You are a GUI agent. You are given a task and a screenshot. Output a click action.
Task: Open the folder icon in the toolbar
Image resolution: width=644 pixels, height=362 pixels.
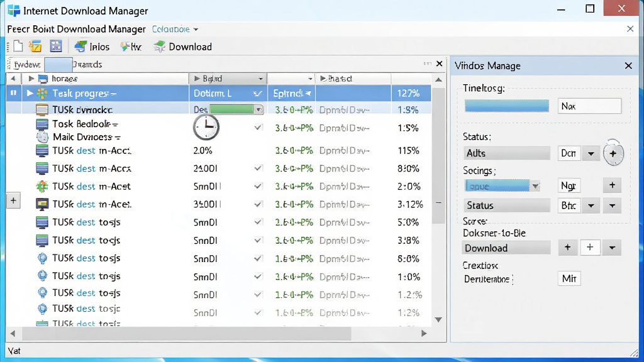[x=35, y=47]
